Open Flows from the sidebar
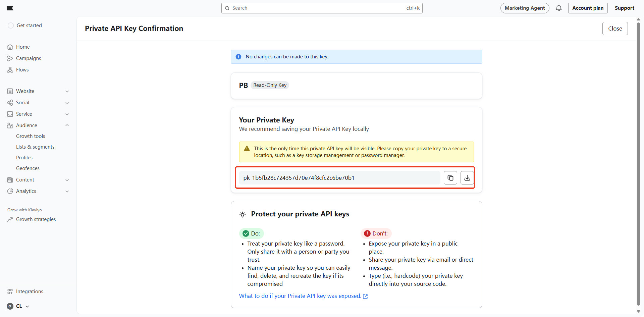 [x=22, y=70]
